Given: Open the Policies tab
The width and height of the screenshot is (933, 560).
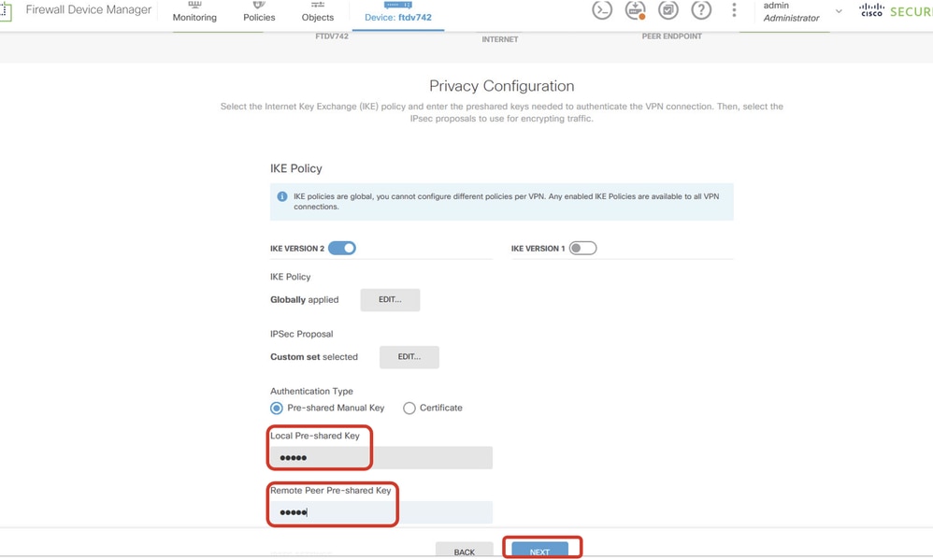Looking at the screenshot, I should point(259,12).
